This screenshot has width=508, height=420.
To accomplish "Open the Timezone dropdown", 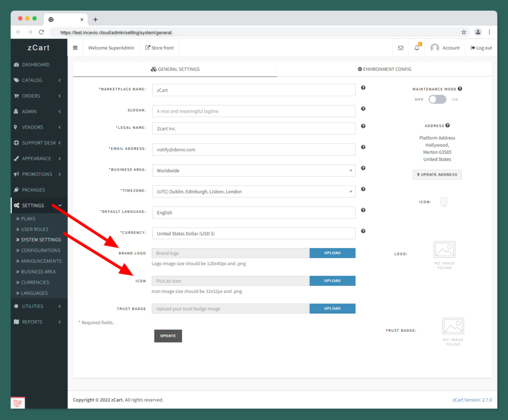I will coord(254,191).
